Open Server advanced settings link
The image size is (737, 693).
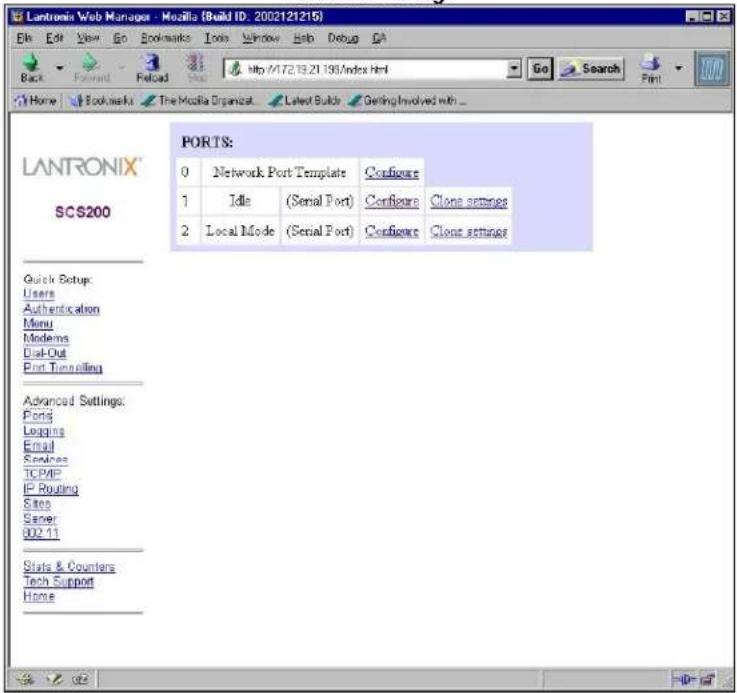point(40,519)
